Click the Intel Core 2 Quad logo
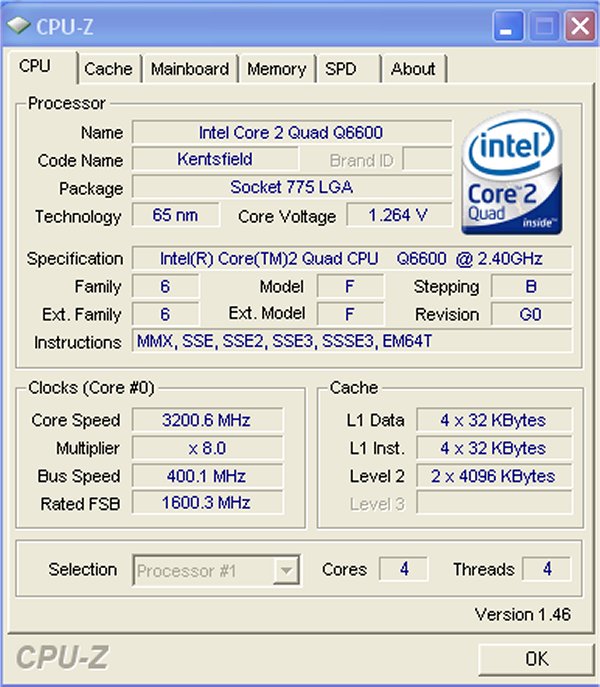 click(x=512, y=173)
